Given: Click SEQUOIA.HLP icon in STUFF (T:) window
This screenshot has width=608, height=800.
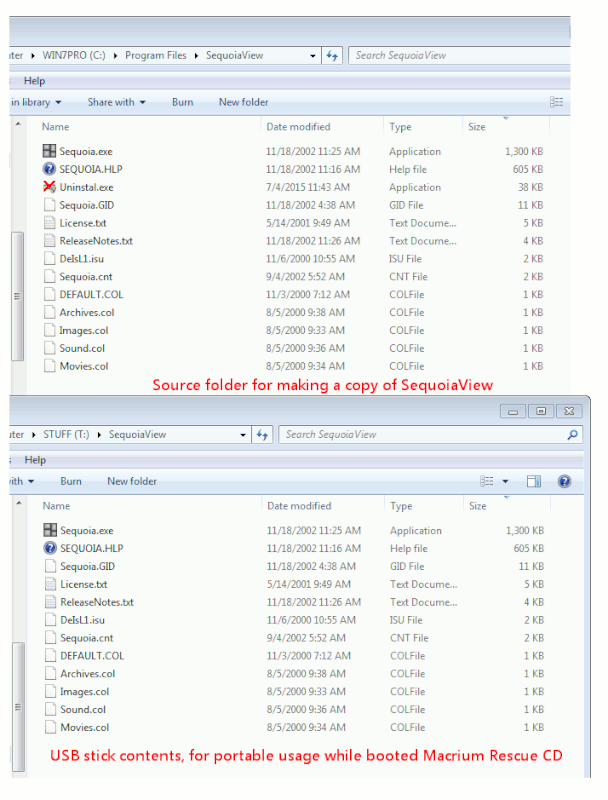Looking at the screenshot, I should coord(50,548).
